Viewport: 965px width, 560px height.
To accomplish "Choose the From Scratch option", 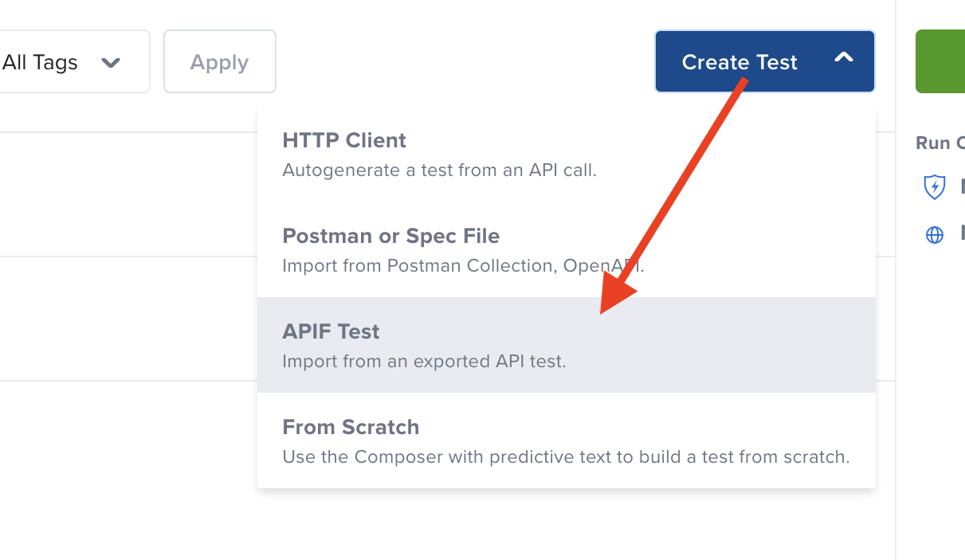I will (x=351, y=428).
